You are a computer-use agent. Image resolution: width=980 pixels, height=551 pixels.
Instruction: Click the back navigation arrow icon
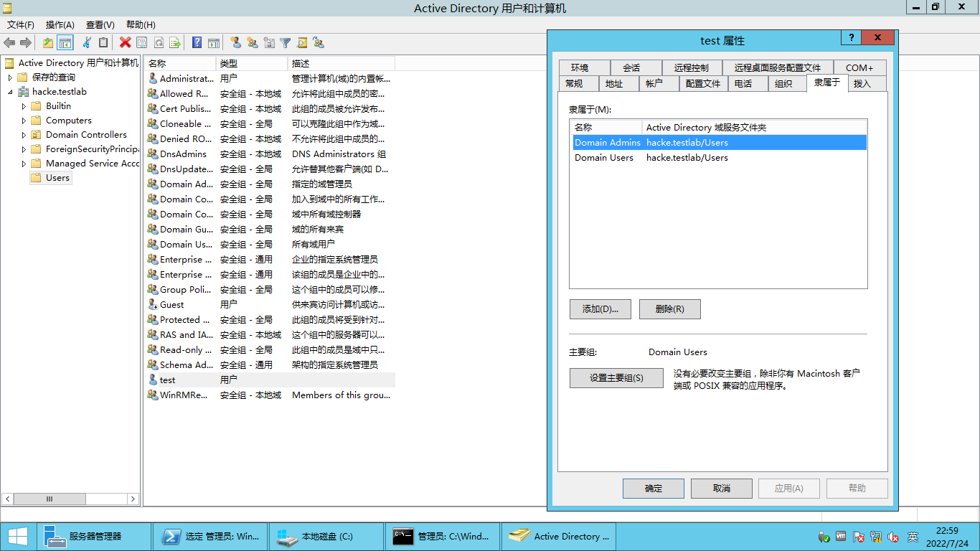tap(9, 42)
